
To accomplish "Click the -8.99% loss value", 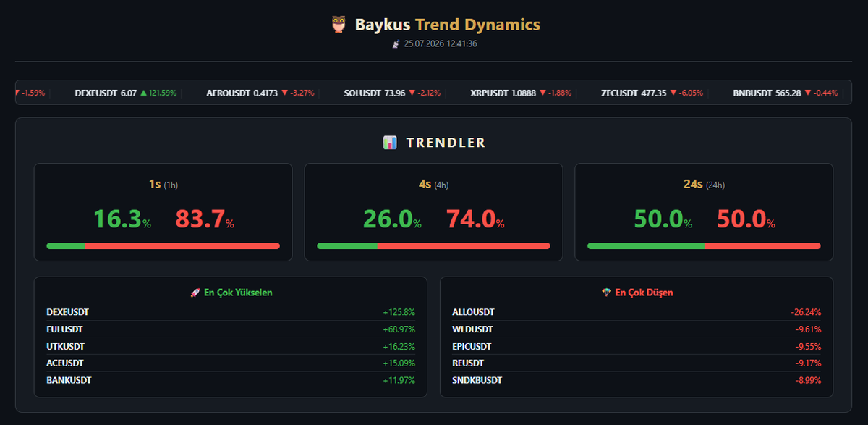I will [x=808, y=379].
